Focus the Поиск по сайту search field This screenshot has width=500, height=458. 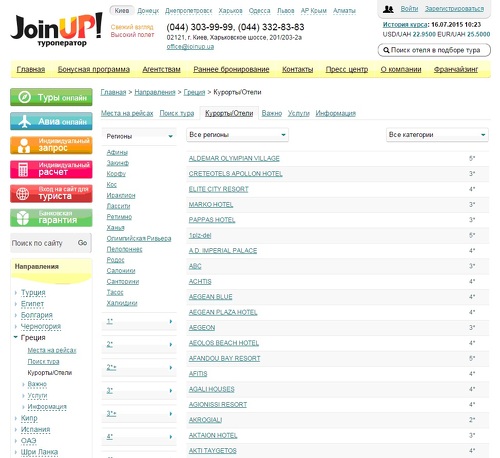tap(43, 243)
